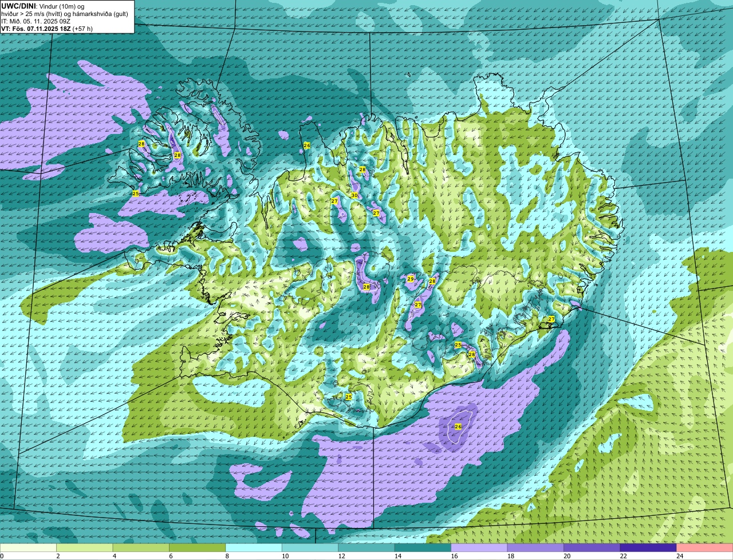Image resolution: width=733 pixels, height=560 pixels.
Task: Click the valid time 'VT: Fös. 07.11.2025 18Z (+57 h)'
Action: 47,29
